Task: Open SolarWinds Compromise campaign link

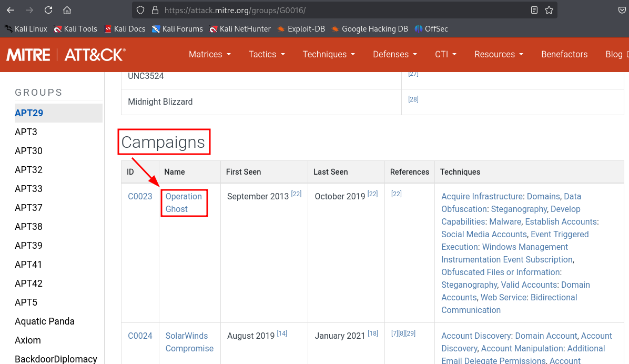Action: [189, 342]
